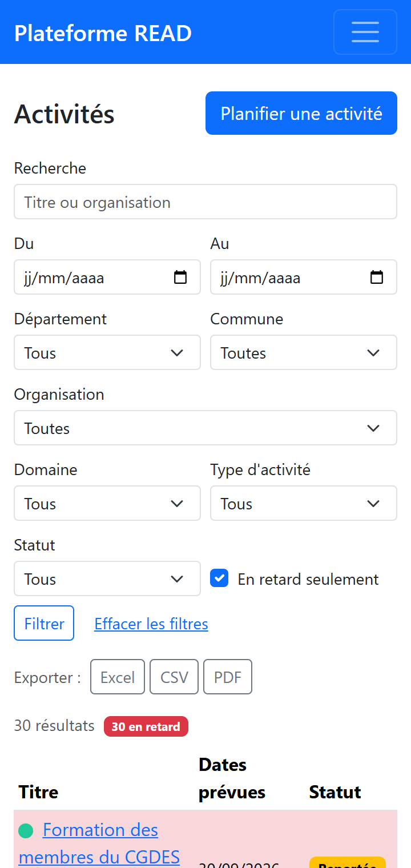Open Formation des membres du CGDES activity

coord(99,843)
